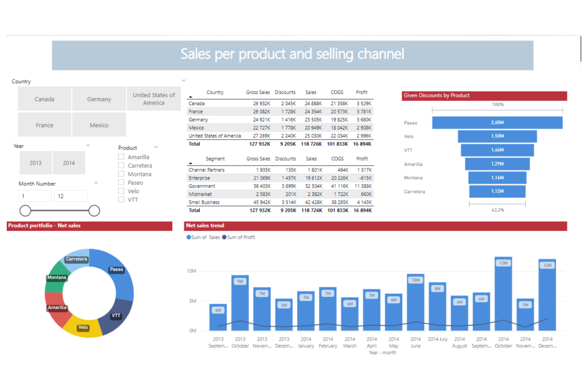Enable the VTT product filter

121,199
